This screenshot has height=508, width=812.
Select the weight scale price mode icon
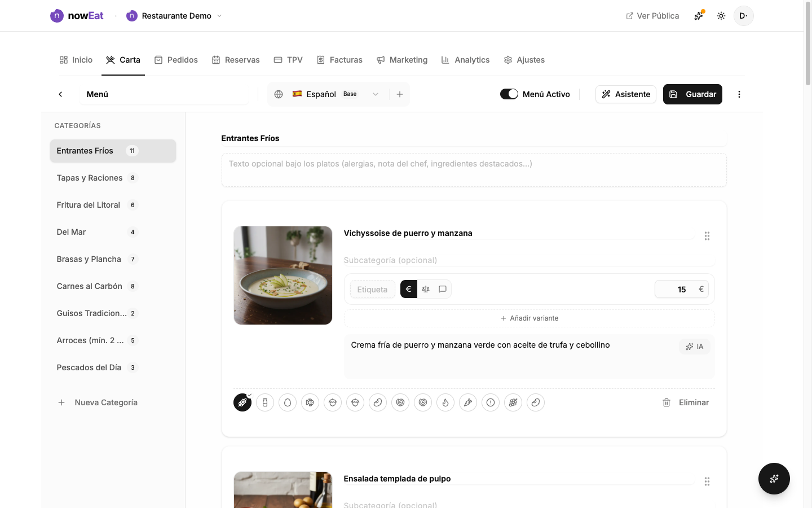[x=426, y=289]
